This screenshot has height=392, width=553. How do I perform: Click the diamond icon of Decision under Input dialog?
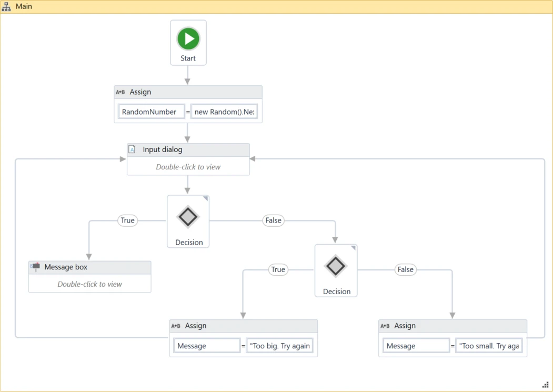pos(188,216)
